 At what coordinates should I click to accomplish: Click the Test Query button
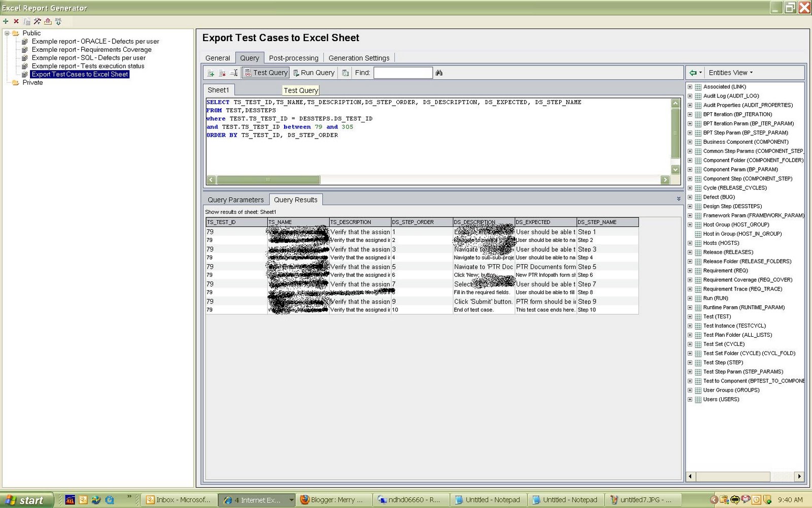pos(265,72)
